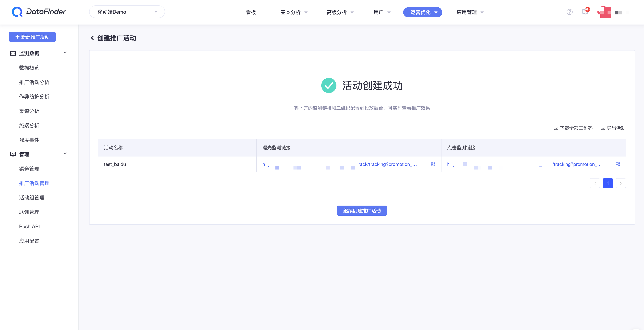Screen dimensions: 644x330
Task: Open 联调管理 in sidebar
Action: 29,212
